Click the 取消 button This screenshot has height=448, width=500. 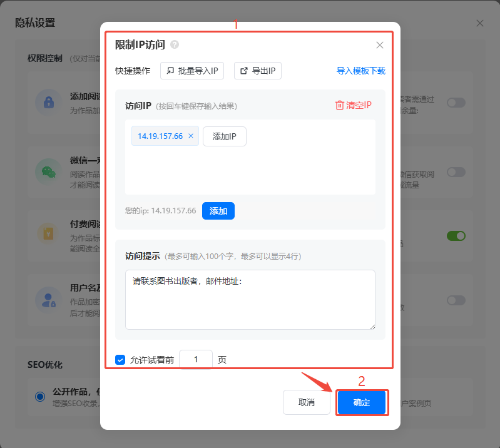[306, 402]
